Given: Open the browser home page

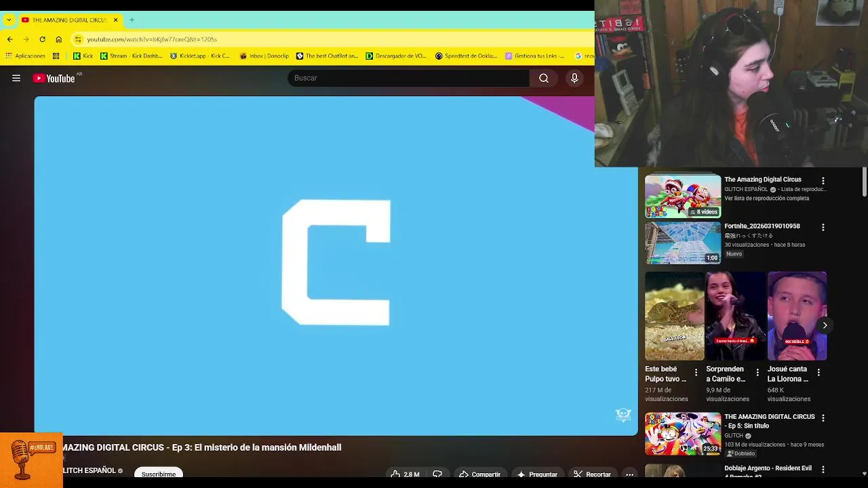Looking at the screenshot, I should (x=58, y=39).
